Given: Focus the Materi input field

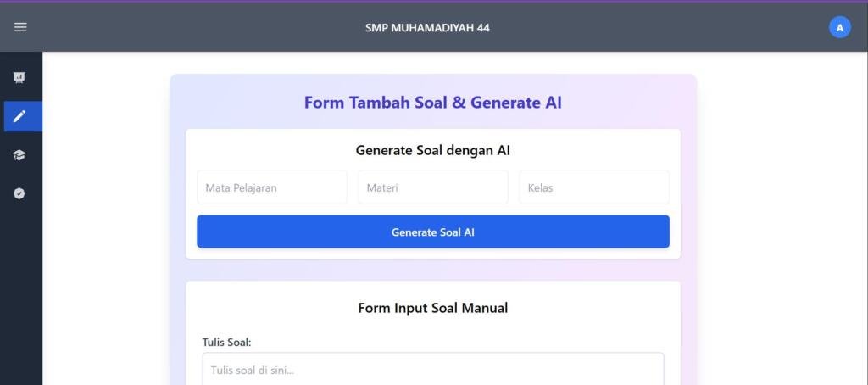Looking at the screenshot, I should 433,187.
